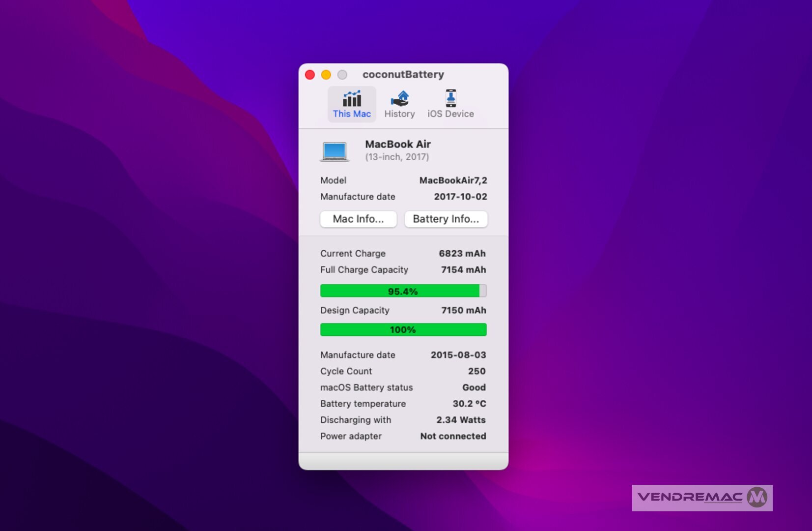Click the 30.2 °C battery temperature reading
This screenshot has width=812, height=531.
click(x=469, y=404)
